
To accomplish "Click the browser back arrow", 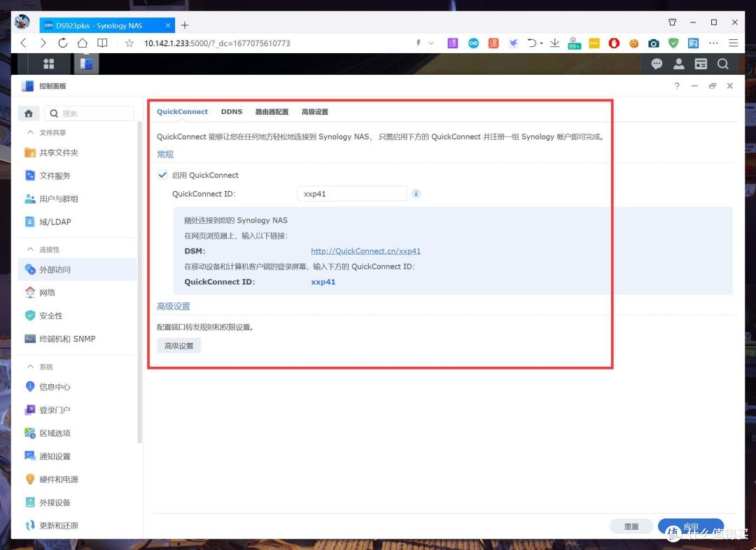I will [x=23, y=43].
